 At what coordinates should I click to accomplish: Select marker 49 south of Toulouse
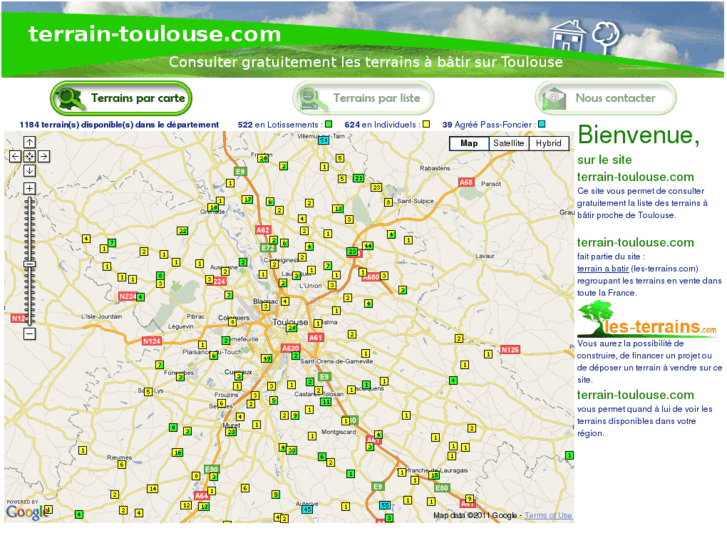pyautogui.click(x=266, y=358)
